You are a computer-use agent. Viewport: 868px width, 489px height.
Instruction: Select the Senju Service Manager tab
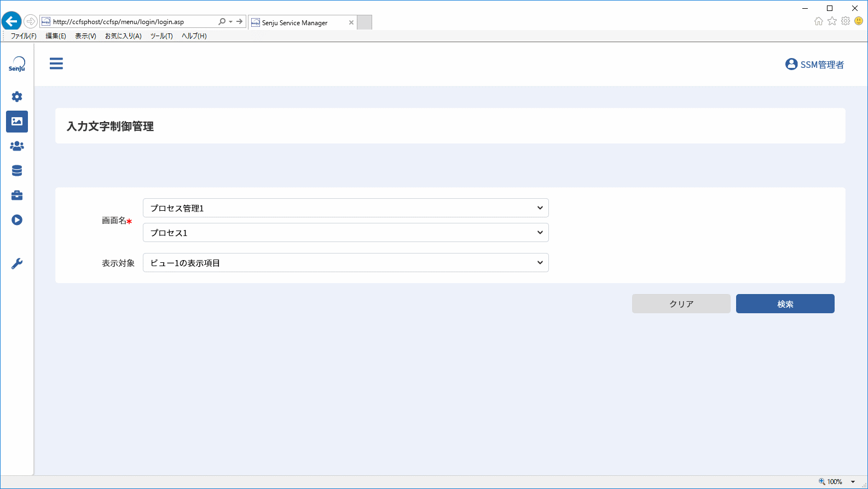(x=302, y=22)
